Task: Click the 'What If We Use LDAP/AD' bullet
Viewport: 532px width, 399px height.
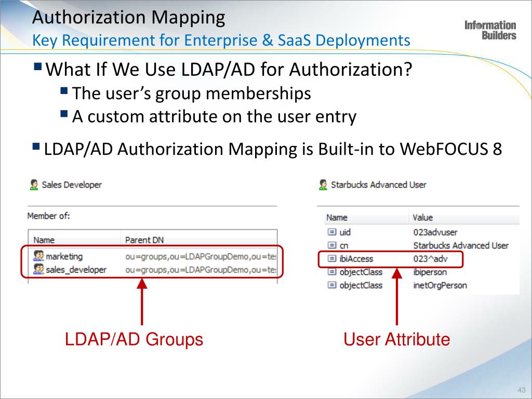Action: coord(229,70)
